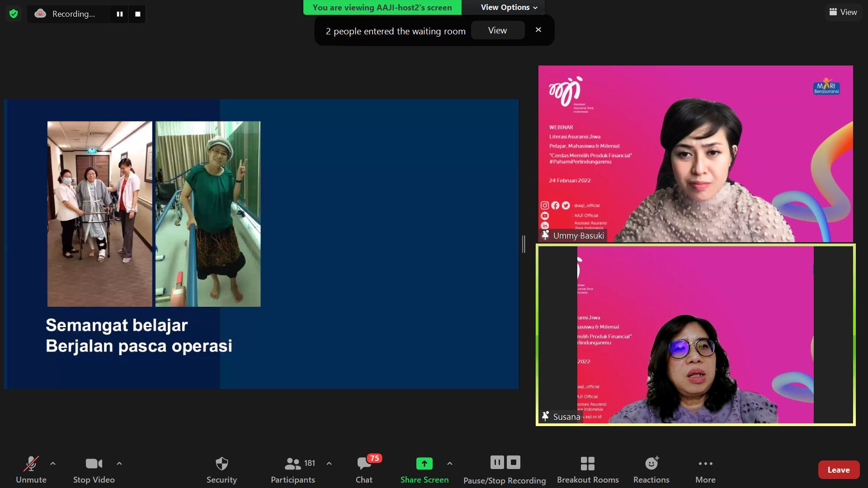Stop the camera video

[x=94, y=470]
